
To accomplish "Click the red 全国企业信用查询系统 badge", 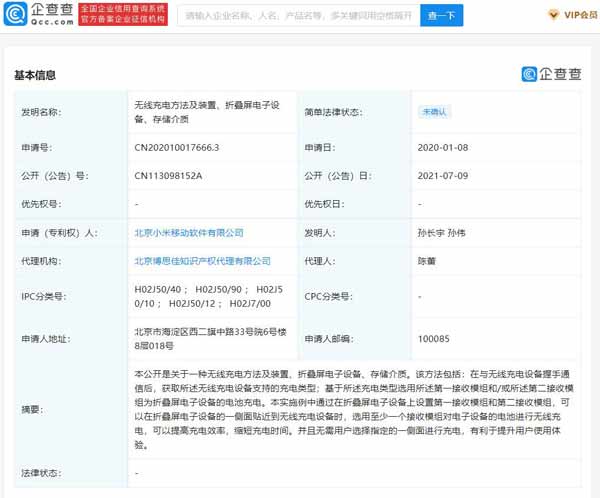I will pos(123,14).
